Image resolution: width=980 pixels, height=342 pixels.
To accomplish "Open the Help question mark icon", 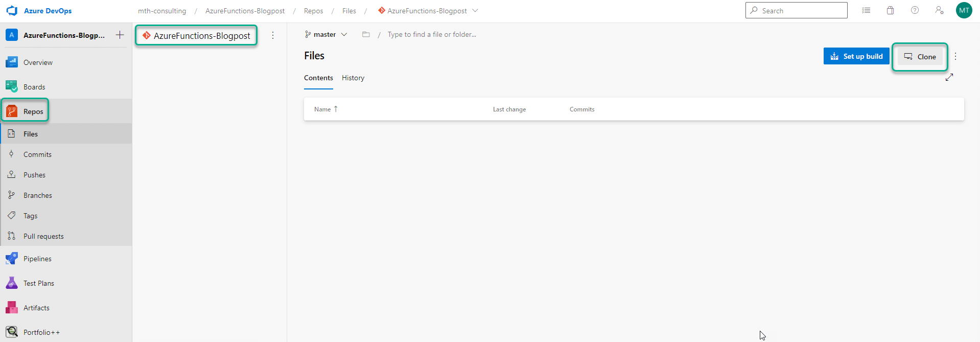I will (915, 10).
